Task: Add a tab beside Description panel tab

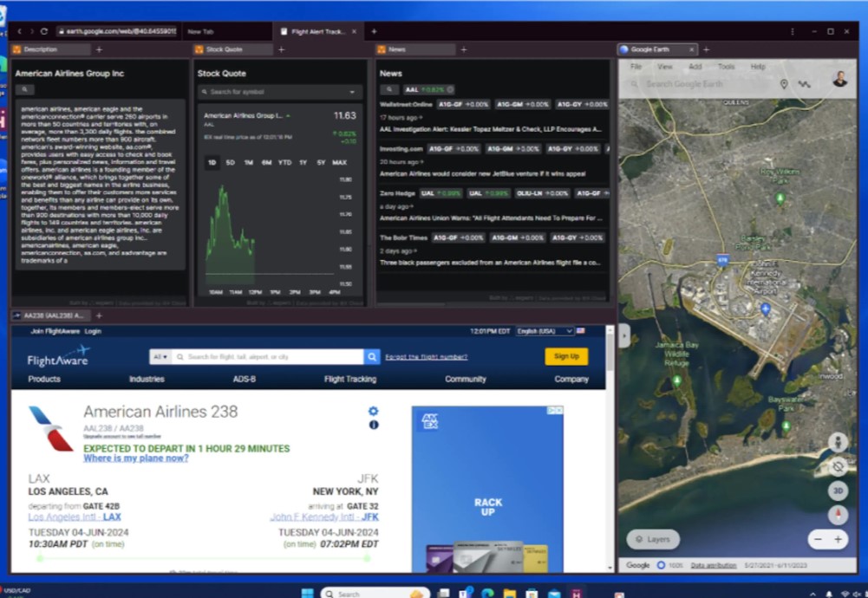Action: [x=99, y=49]
